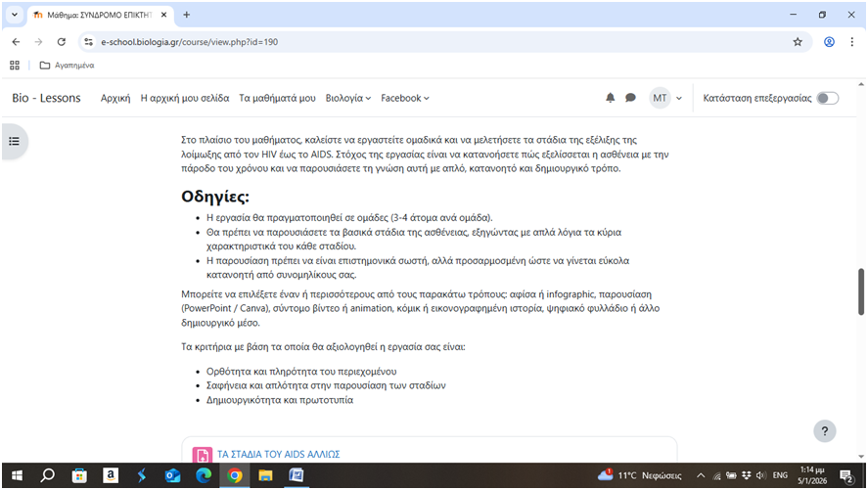Click the vertical page scrollbar thumb
Screen dimensions: 868x490
coord(861,290)
